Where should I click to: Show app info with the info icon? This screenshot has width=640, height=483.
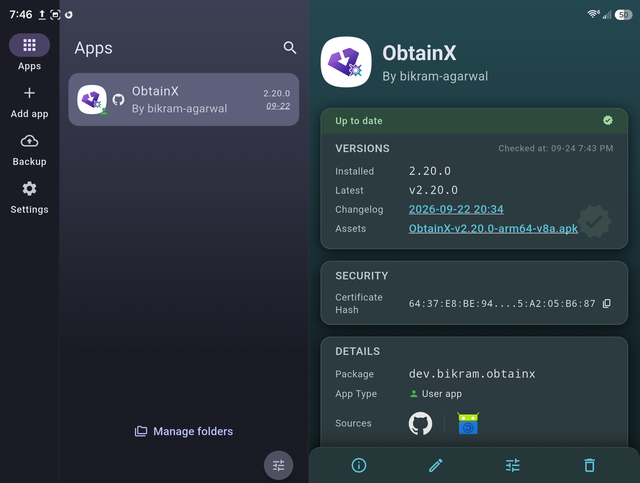coord(359,465)
